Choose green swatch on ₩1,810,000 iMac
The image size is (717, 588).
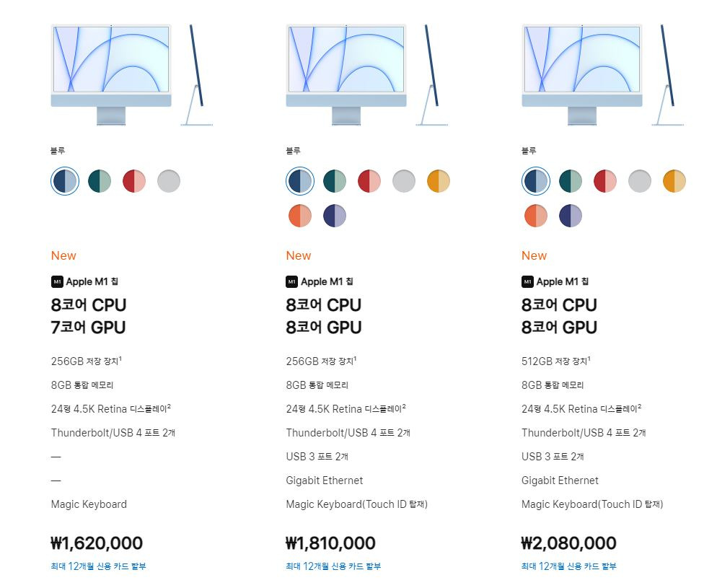[335, 181]
